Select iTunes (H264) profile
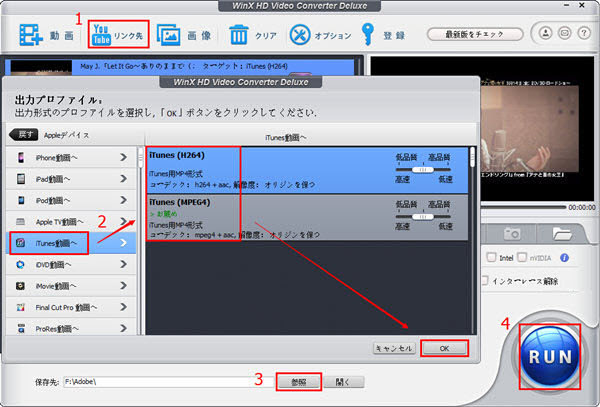This screenshot has height=407, width=600. 307,170
